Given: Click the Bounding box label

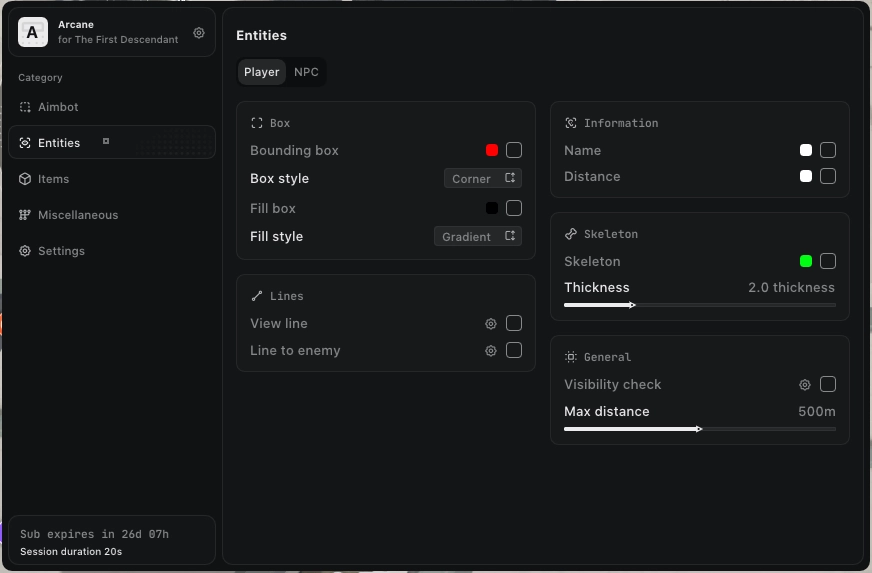Looking at the screenshot, I should pyautogui.click(x=294, y=150).
